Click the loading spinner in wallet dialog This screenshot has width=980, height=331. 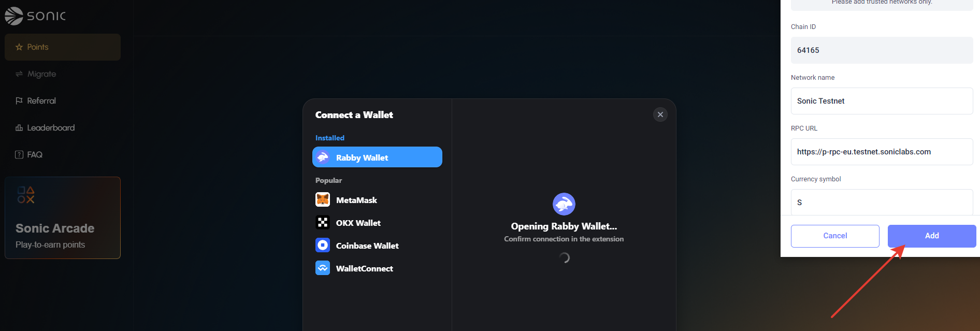564,257
